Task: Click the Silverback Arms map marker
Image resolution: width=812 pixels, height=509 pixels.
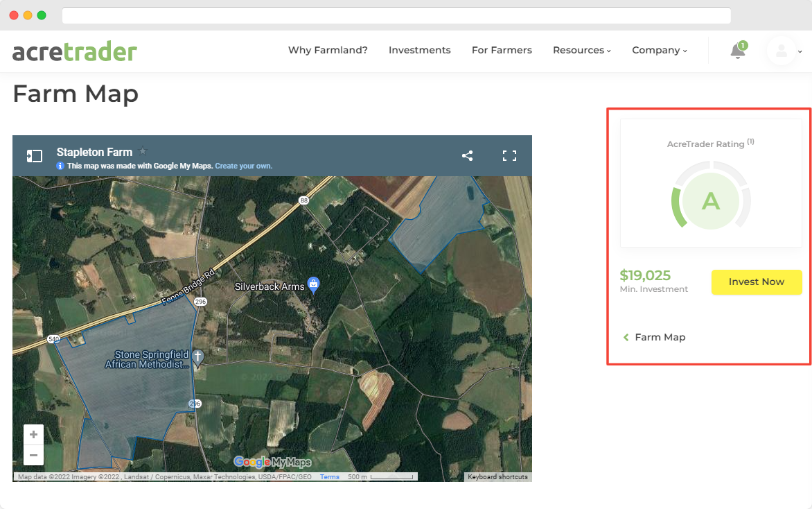Action: [x=312, y=284]
